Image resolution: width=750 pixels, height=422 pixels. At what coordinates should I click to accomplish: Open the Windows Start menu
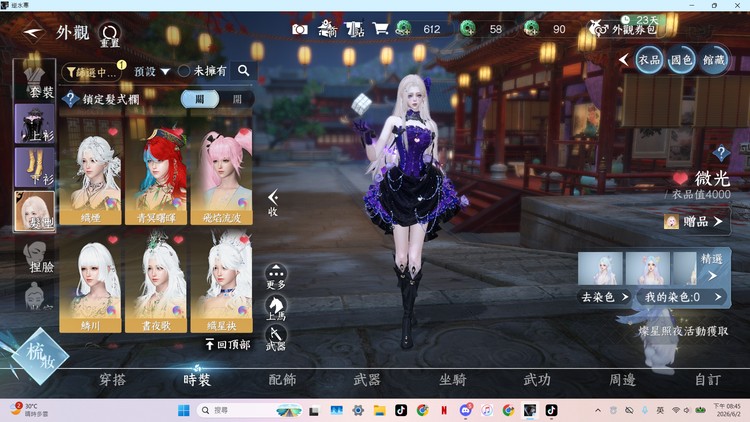point(184,410)
